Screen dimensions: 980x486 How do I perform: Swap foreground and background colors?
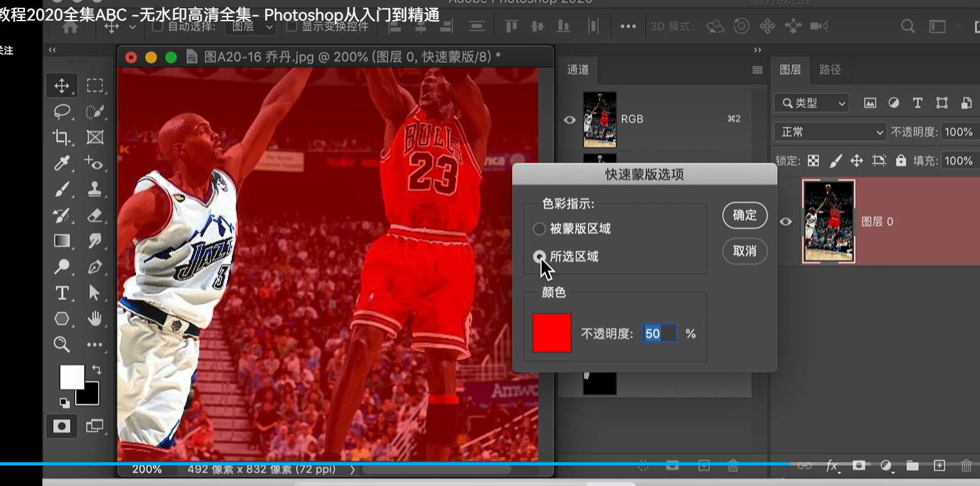(96, 370)
